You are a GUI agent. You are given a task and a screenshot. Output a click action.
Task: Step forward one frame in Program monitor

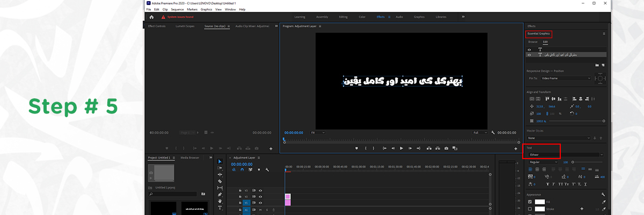coord(411,148)
